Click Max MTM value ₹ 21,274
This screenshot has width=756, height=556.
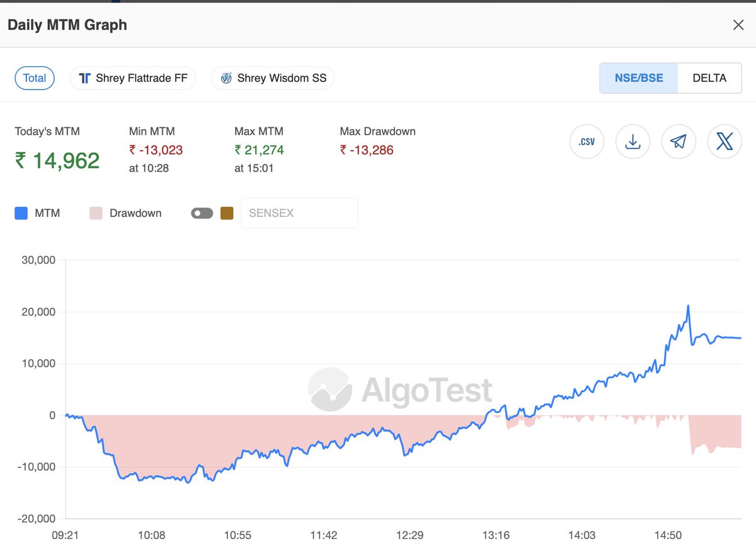point(260,150)
